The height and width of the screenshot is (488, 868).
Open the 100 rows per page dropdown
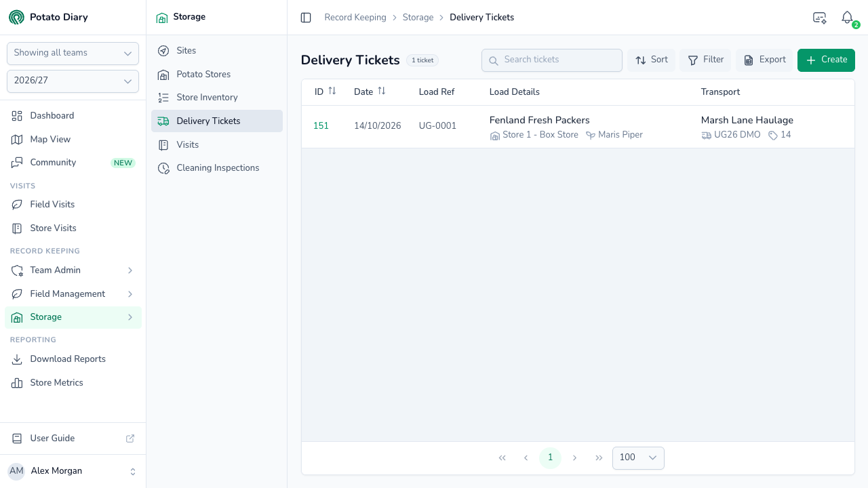pos(638,458)
